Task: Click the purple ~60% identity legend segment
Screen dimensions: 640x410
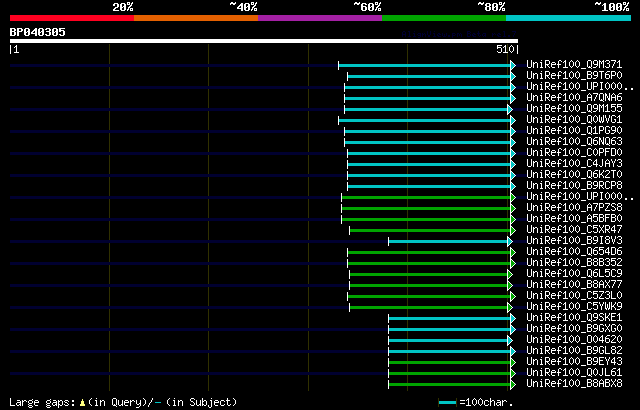Action: [320, 18]
